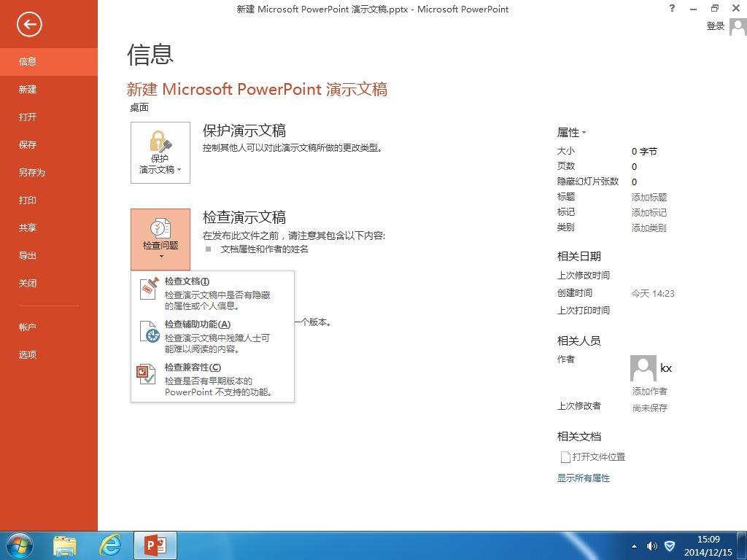Open PowerPoint help question mark
The width and height of the screenshot is (747, 560).
(672, 8)
